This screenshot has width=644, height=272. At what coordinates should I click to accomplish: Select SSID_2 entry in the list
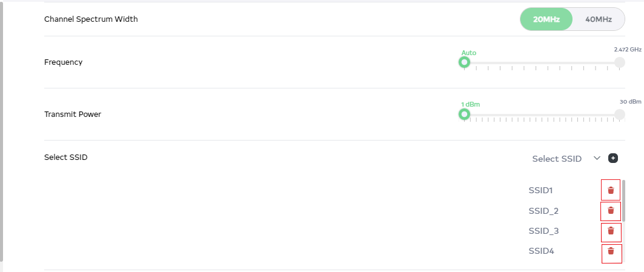543,211
